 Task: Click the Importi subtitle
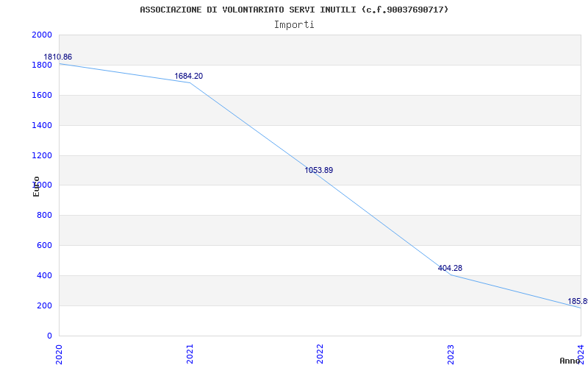(294, 25)
